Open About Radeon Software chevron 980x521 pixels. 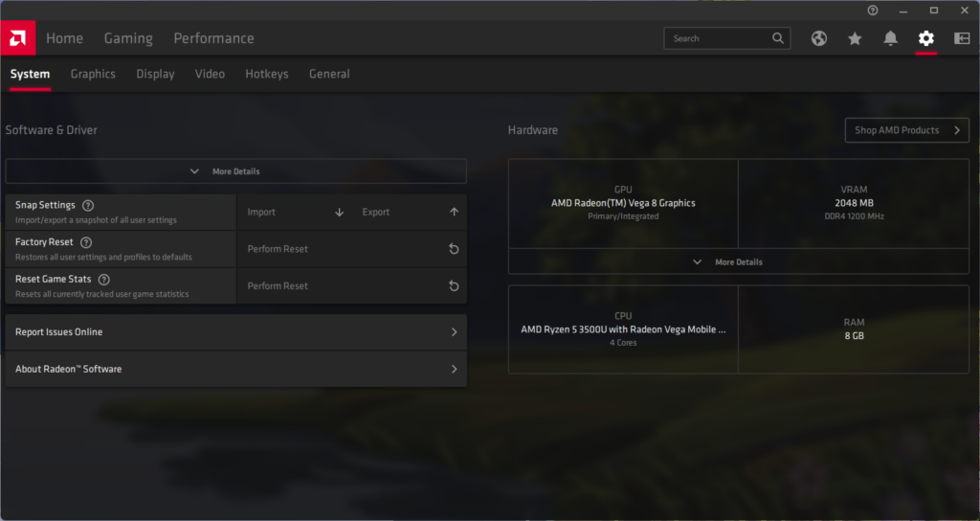[454, 369]
